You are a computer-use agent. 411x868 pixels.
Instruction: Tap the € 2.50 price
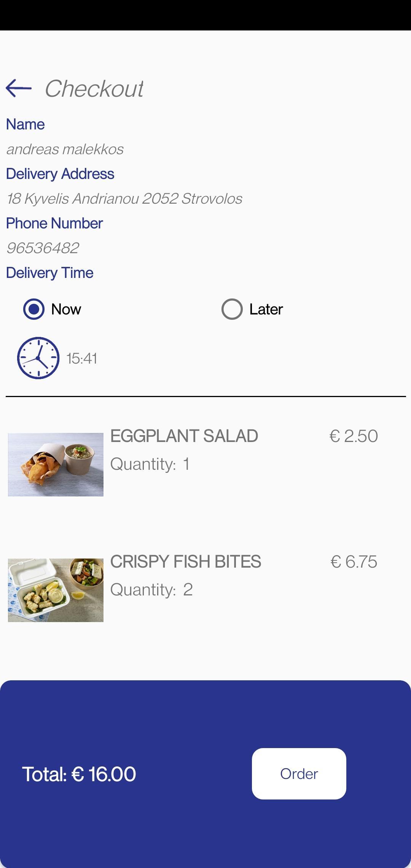coord(354,436)
